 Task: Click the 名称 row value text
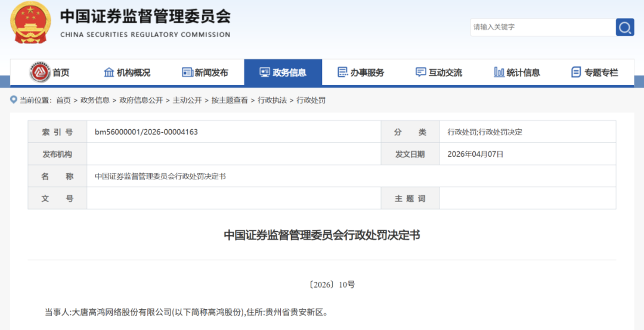pyautogui.click(x=160, y=176)
